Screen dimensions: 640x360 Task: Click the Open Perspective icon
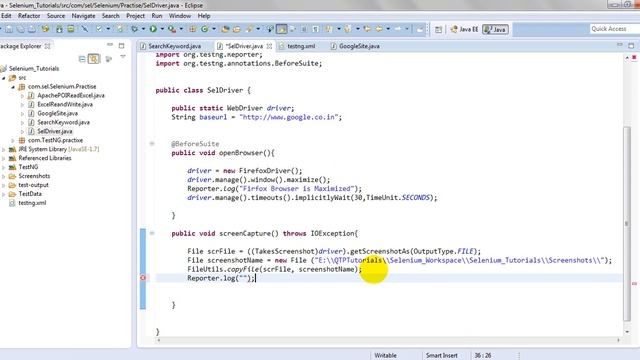[x=438, y=29]
